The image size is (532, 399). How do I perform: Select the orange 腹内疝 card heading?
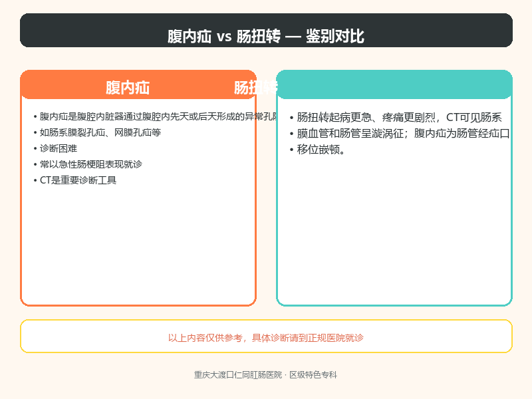click(128, 88)
